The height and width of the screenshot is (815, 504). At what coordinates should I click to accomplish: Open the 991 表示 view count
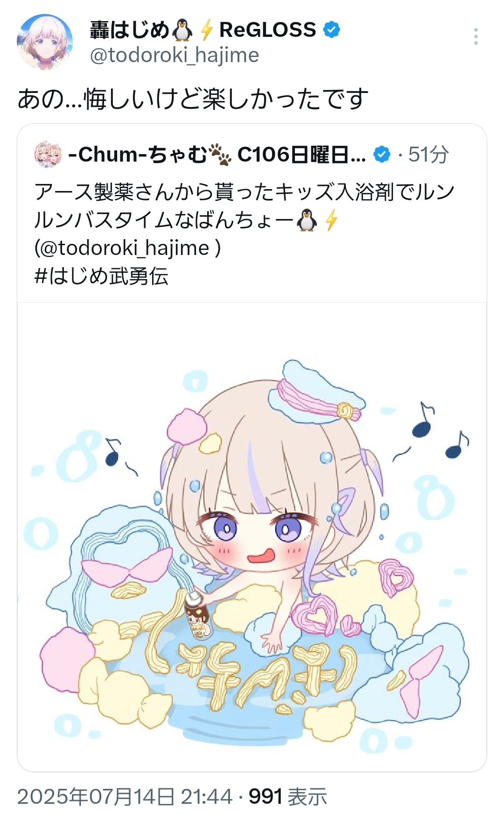287,797
